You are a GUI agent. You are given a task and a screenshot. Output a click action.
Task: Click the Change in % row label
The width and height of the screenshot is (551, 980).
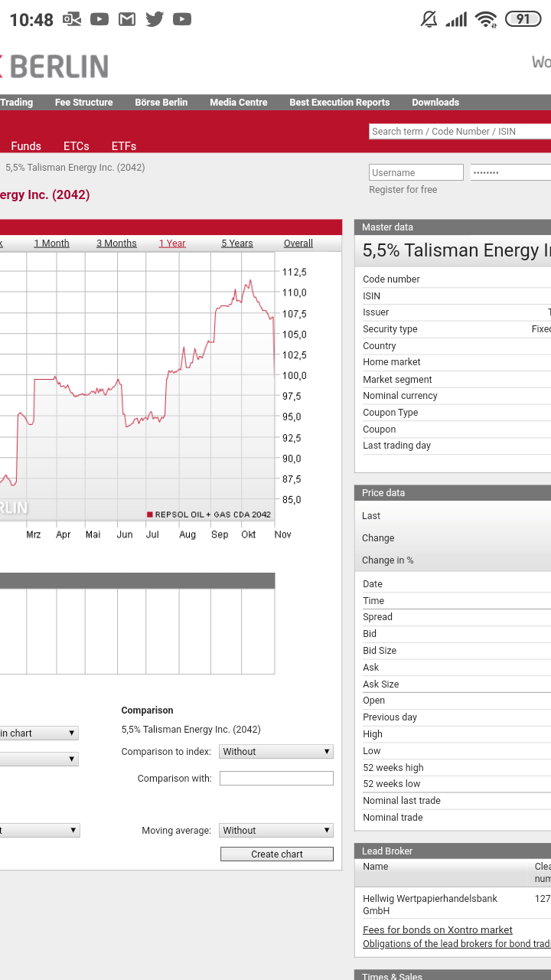(x=387, y=560)
